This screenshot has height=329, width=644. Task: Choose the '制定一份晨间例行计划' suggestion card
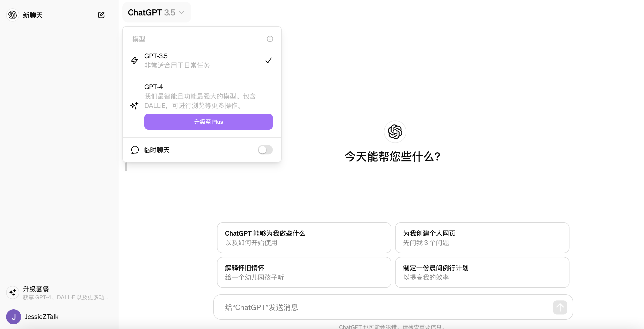[x=482, y=272]
